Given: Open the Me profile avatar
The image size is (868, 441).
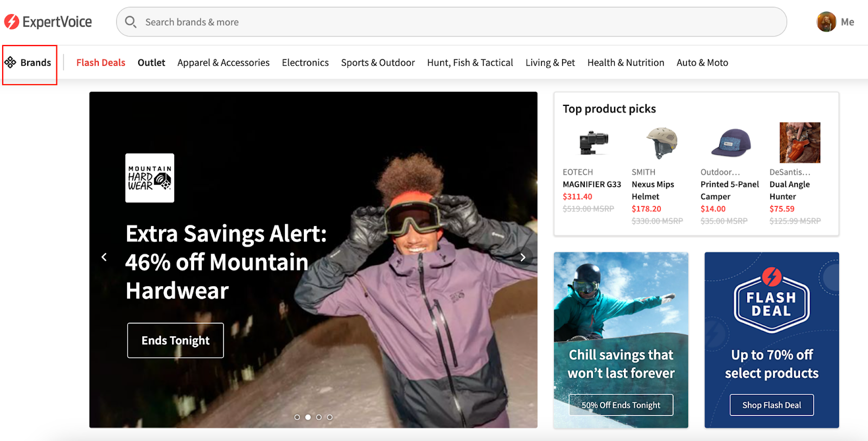Looking at the screenshot, I should (826, 22).
